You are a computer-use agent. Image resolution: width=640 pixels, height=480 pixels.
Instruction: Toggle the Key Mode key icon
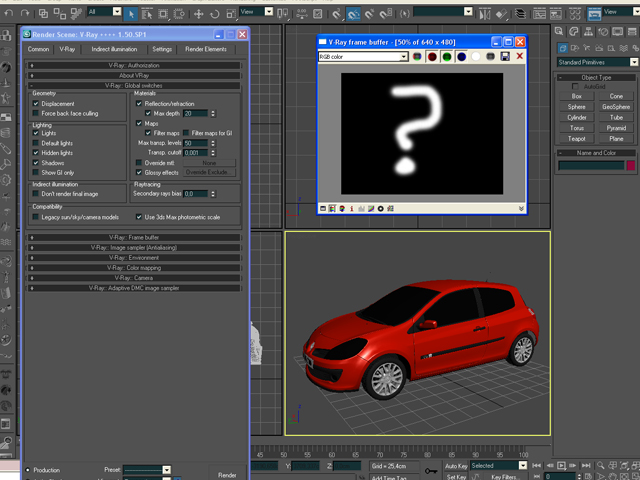click(x=431, y=471)
